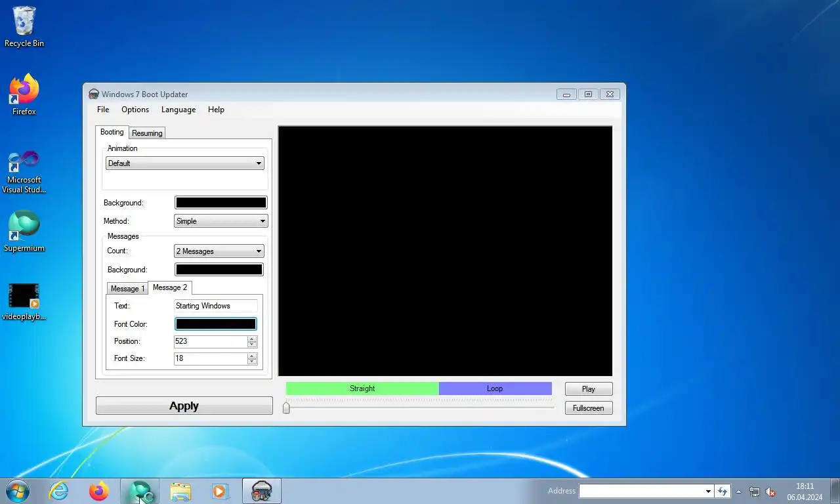Click the blue Loop segment
The image size is (840, 504).
point(495,388)
